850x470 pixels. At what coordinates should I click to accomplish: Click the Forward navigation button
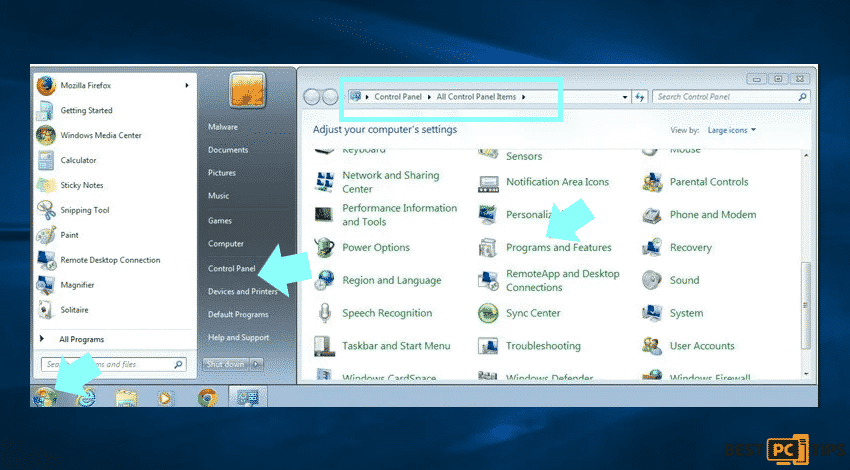pos(330,97)
